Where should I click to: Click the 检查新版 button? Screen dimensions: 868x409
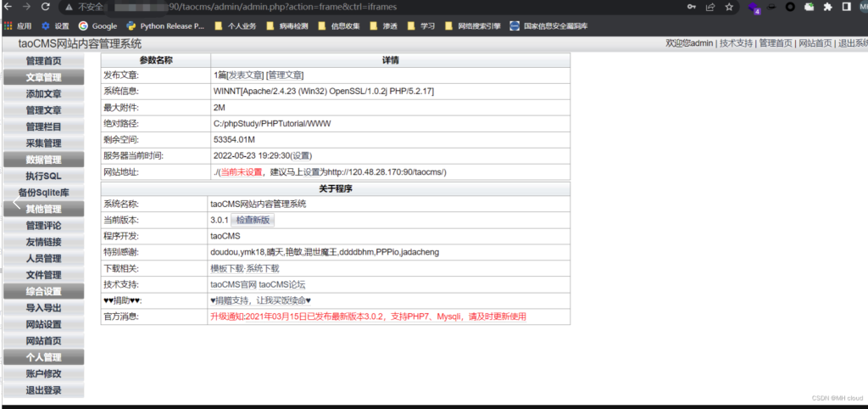point(253,220)
